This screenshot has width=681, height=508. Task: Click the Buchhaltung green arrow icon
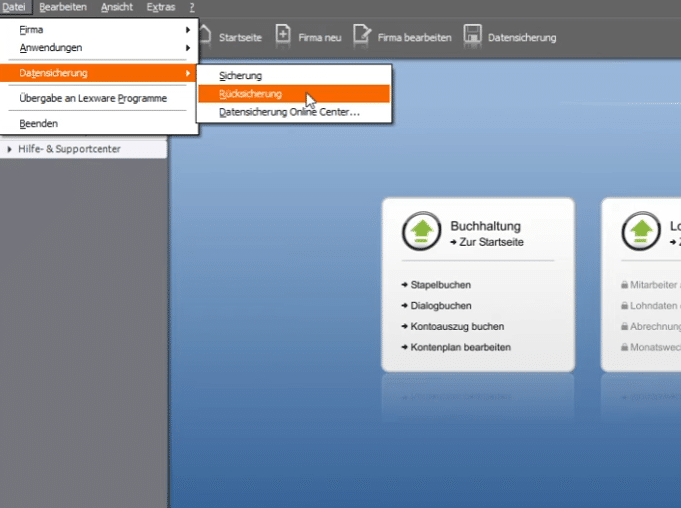(421, 231)
